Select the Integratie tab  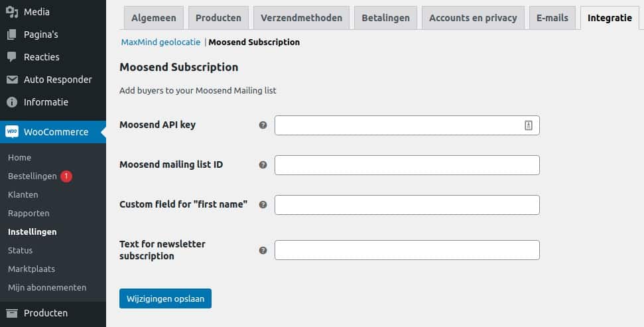(x=610, y=18)
